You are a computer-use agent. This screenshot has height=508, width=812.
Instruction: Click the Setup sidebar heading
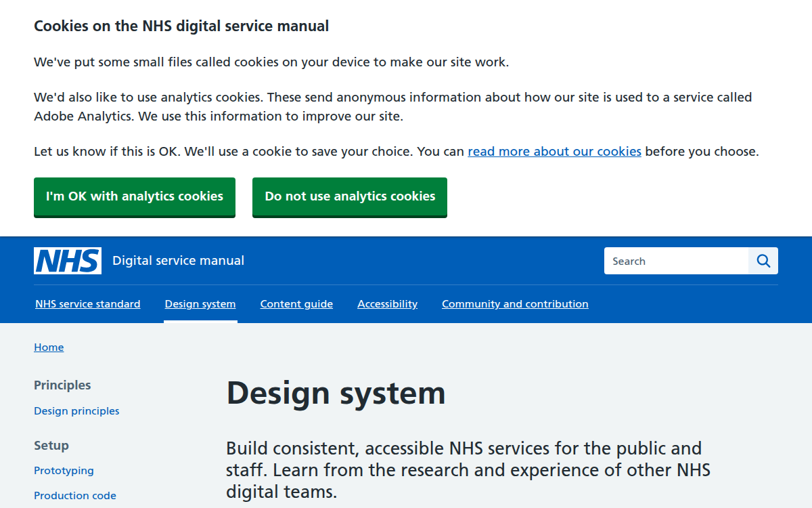(51, 446)
